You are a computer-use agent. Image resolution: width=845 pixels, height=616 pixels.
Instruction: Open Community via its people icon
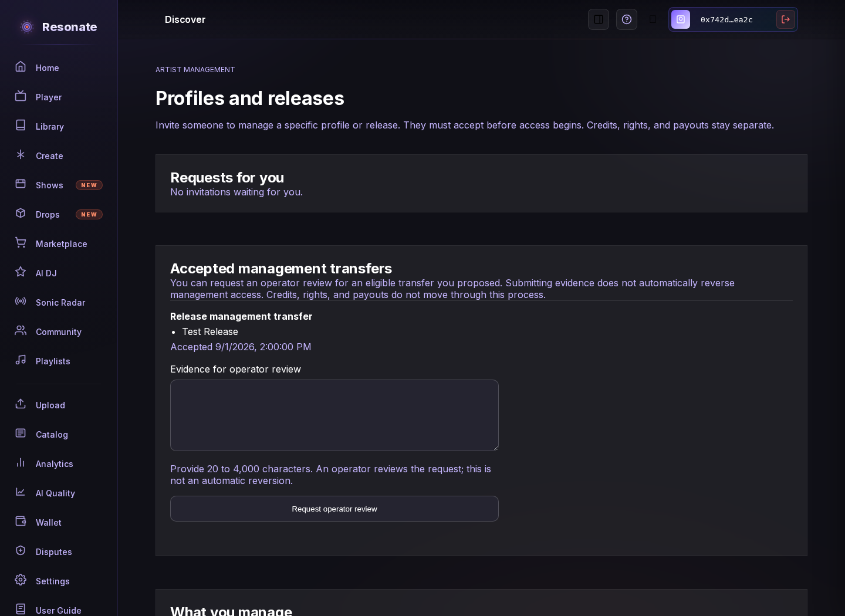coord(21,330)
